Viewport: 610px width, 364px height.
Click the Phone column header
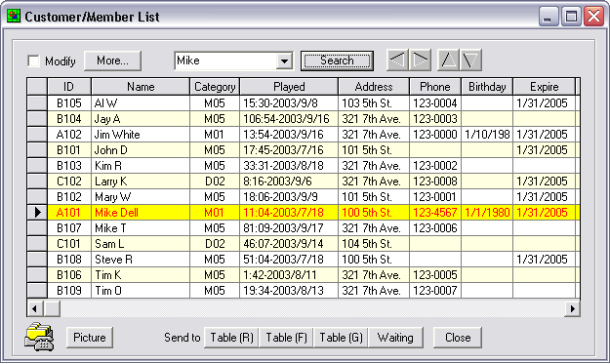tap(435, 86)
